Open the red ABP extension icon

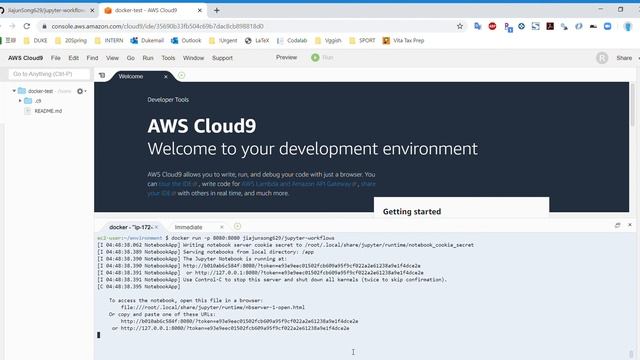point(492,26)
